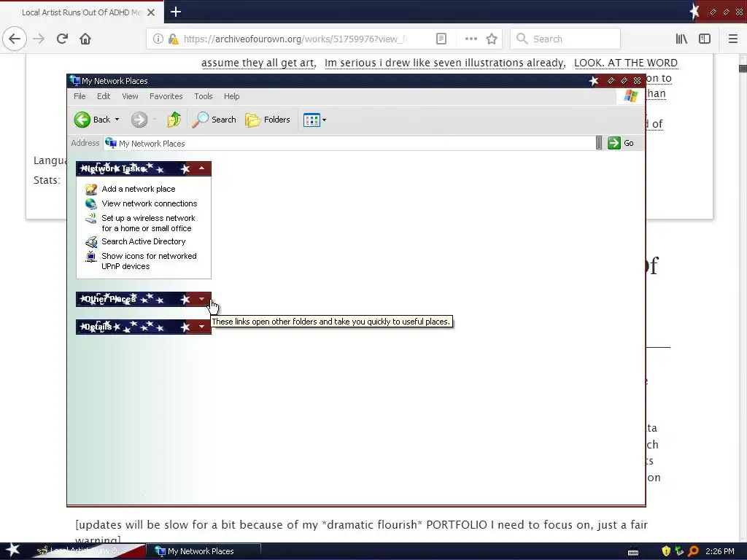Viewport: 747px width, 560px height.
Task: Click Set up a wireless network link
Action: pos(148,223)
